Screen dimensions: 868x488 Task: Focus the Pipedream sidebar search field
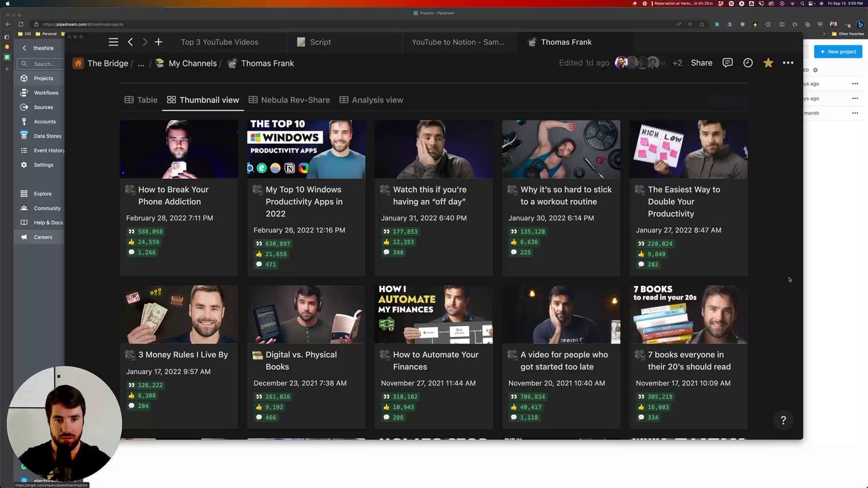tap(41, 64)
